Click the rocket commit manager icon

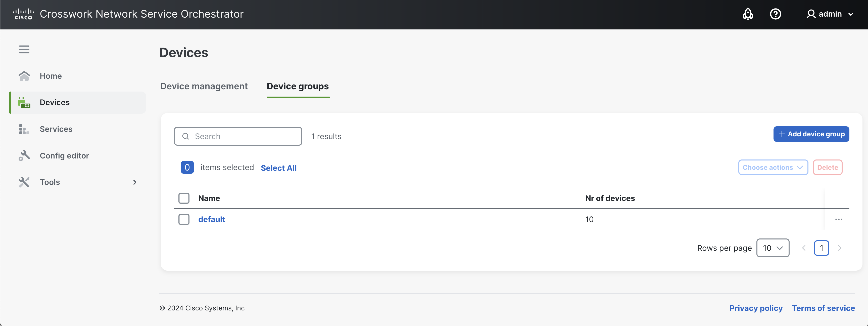coord(748,14)
